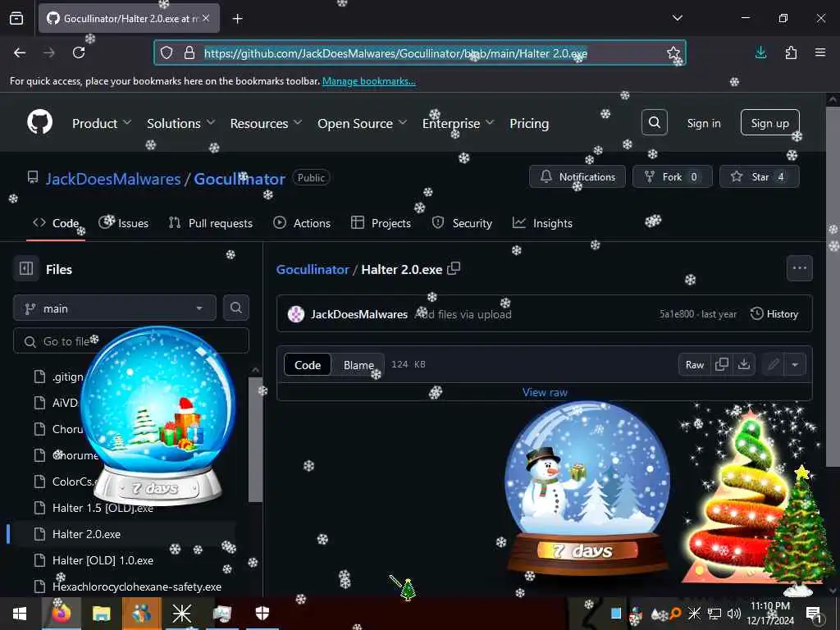Open Windows Security shield taskbar icon
Screen dimensions: 840x630
click(x=262, y=614)
